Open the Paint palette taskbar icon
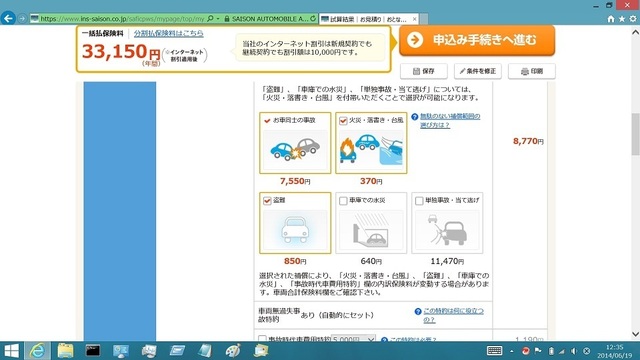This screenshot has width=640, height=360. click(x=233, y=351)
